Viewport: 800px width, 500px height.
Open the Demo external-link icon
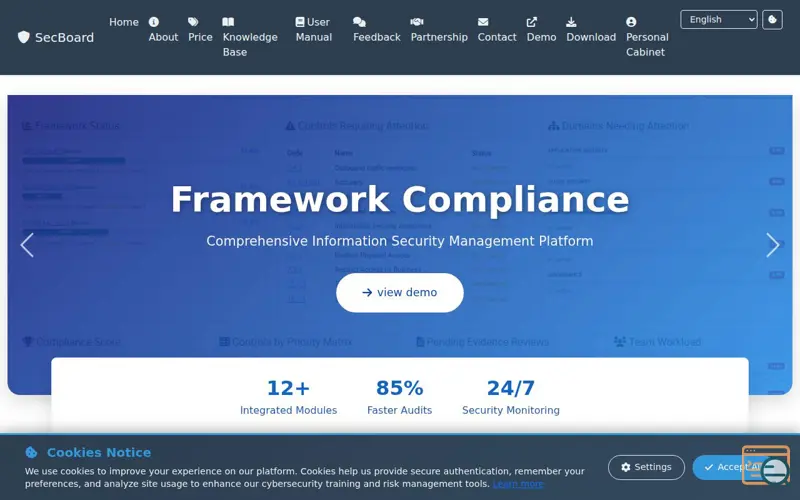(532, 22)
